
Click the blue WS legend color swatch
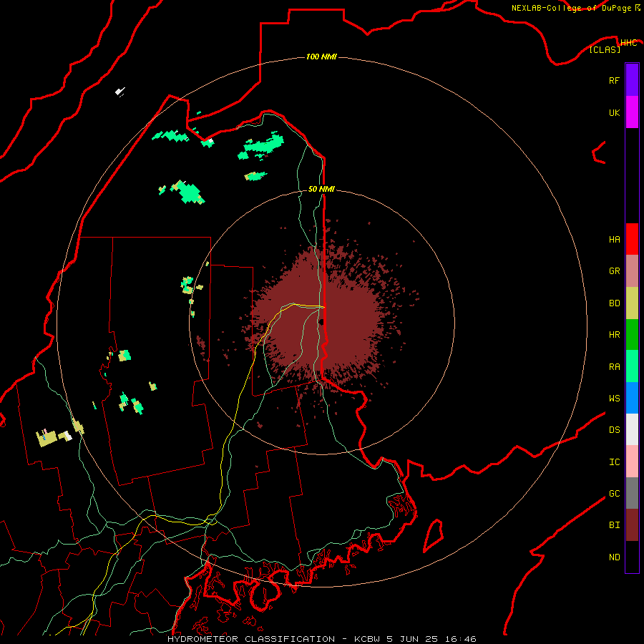(632, 398)
